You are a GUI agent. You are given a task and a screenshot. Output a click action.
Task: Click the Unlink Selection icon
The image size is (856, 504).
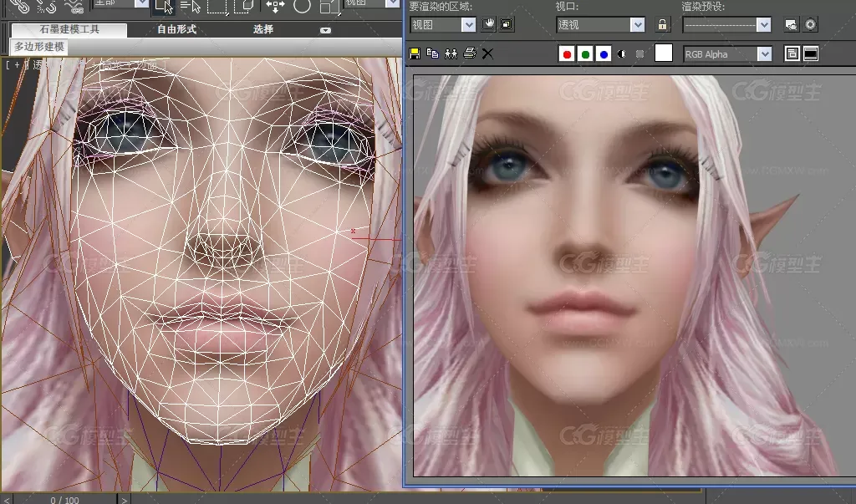click(45, 6)
